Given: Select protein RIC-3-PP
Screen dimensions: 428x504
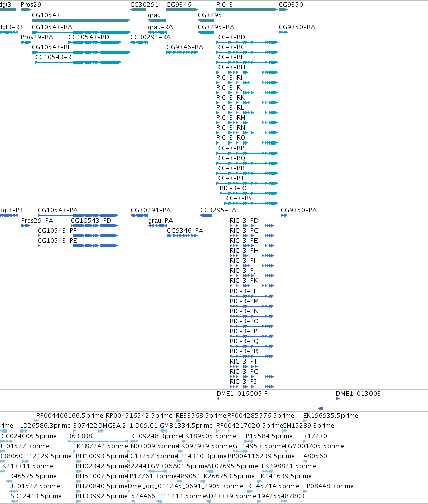Looking at the screenshot, I should (244, 331).
